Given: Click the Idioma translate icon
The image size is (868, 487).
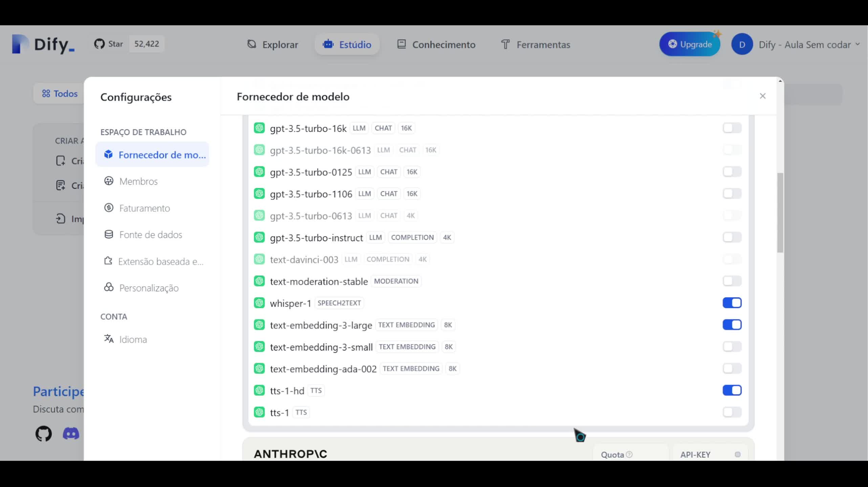Looking at the screenshot, I should [108, 339].
